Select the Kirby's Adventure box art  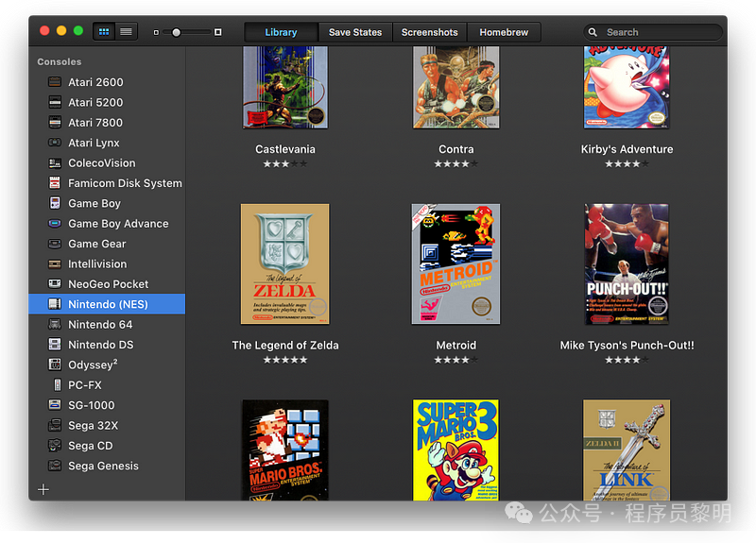click(x=627, y=87)
